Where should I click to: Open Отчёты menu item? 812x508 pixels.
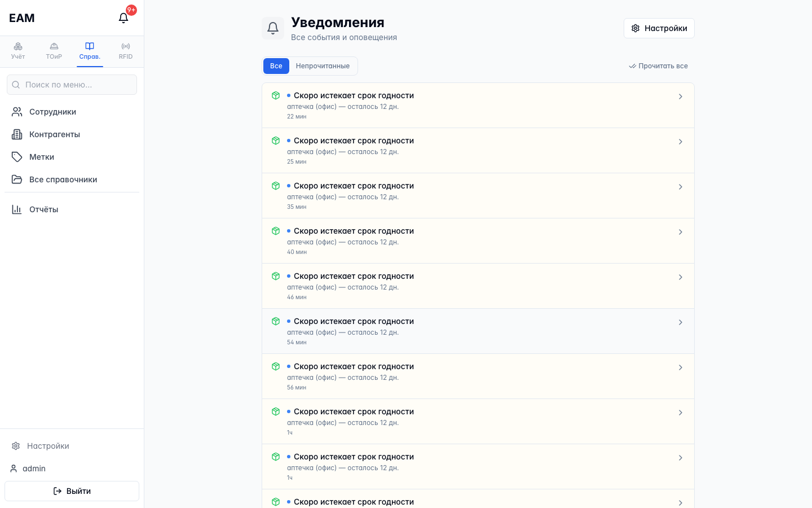pos(72,209)
